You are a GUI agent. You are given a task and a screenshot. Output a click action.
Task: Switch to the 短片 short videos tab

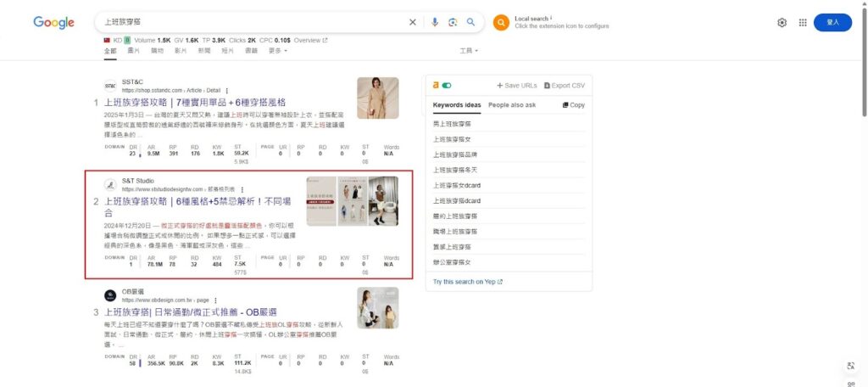click(x=227, y=50)
